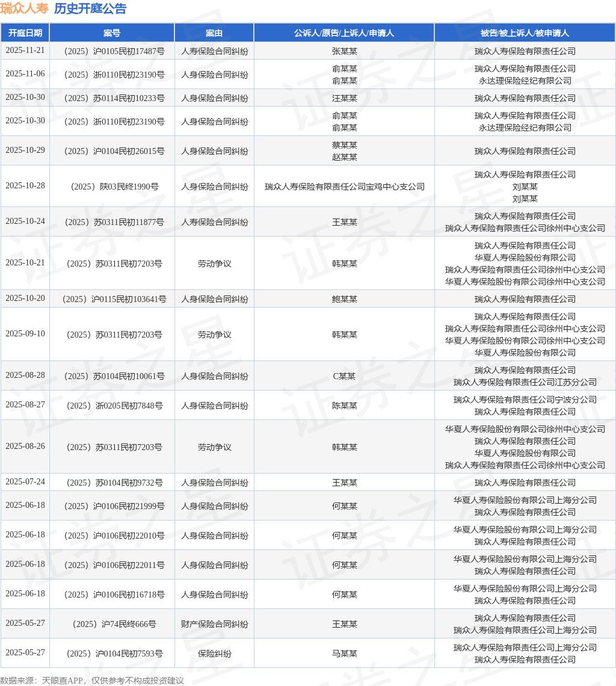Select case number 浙0205民初7848号

[x=114, y=405]
